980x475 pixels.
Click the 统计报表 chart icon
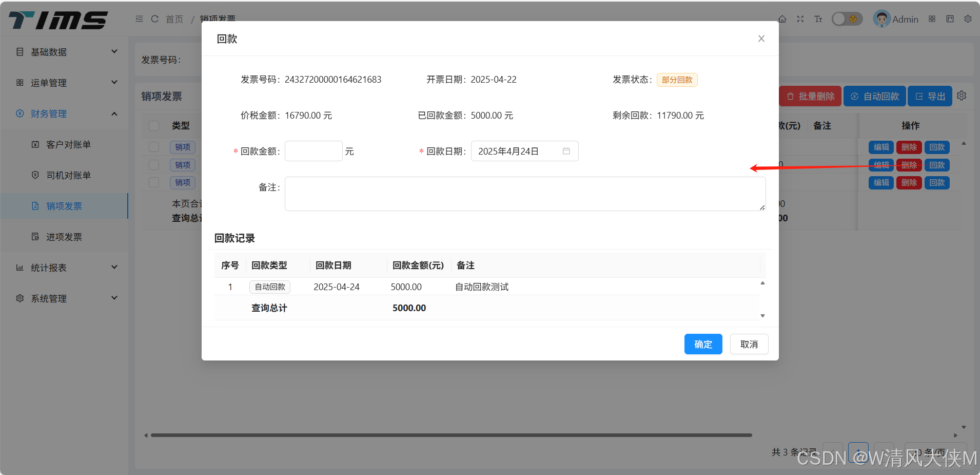tap(20, 268)
